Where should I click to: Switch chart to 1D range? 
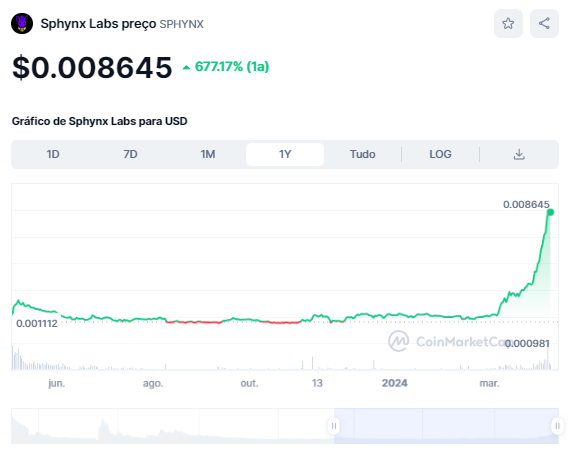53,154
